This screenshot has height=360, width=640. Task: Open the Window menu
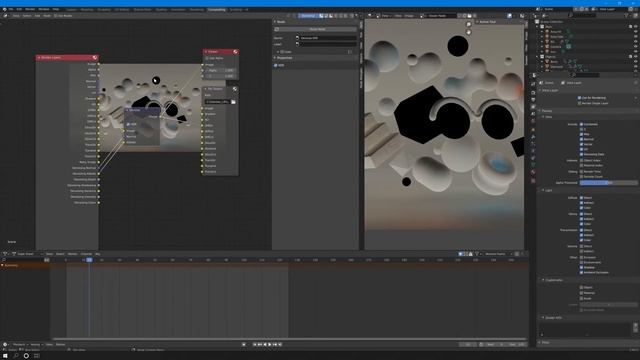44,9
